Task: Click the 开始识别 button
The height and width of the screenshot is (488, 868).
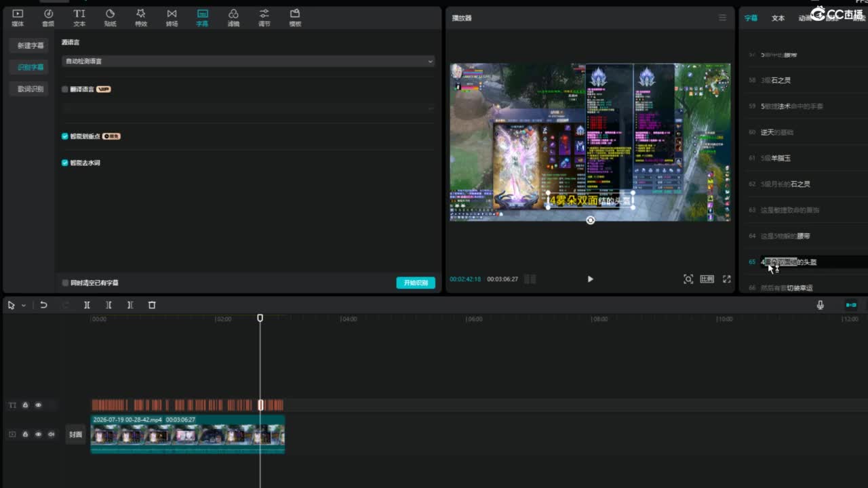Action: [x=416, y=283]
